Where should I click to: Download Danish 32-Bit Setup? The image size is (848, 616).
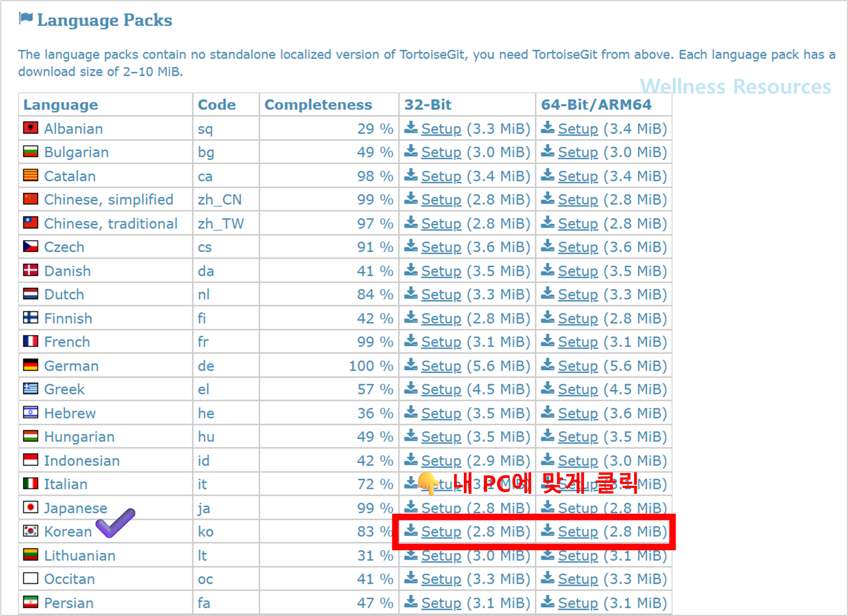441,271
